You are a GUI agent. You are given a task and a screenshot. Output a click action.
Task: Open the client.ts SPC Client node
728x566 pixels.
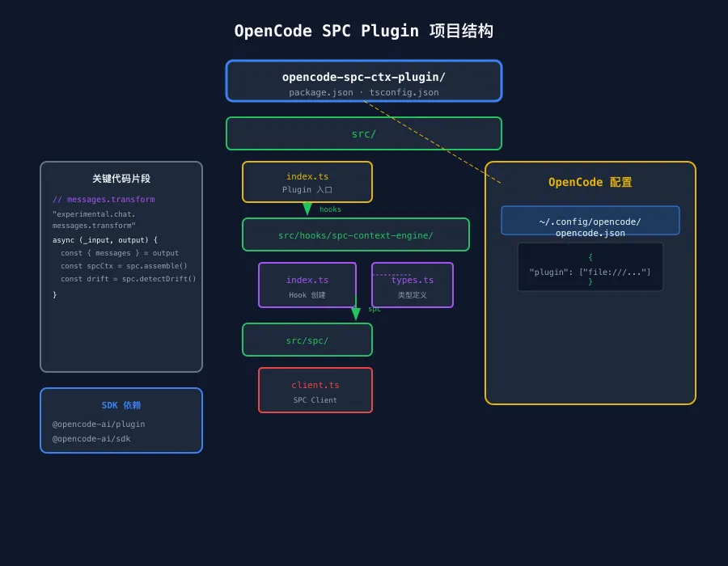point(315,390)
